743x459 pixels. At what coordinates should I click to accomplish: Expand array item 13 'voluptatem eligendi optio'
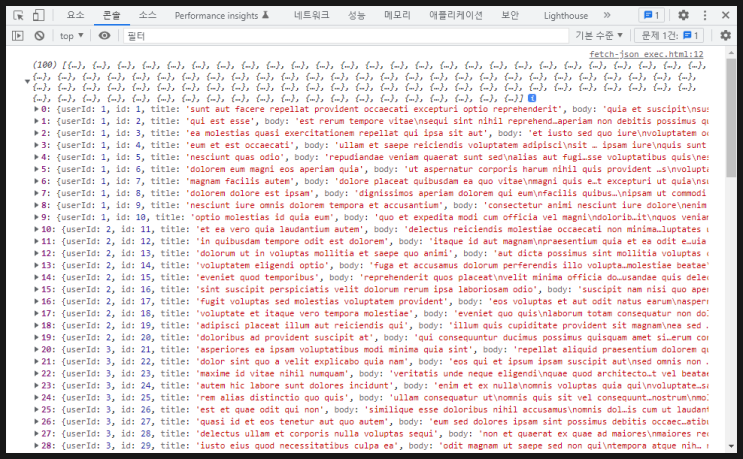(36, 265)
